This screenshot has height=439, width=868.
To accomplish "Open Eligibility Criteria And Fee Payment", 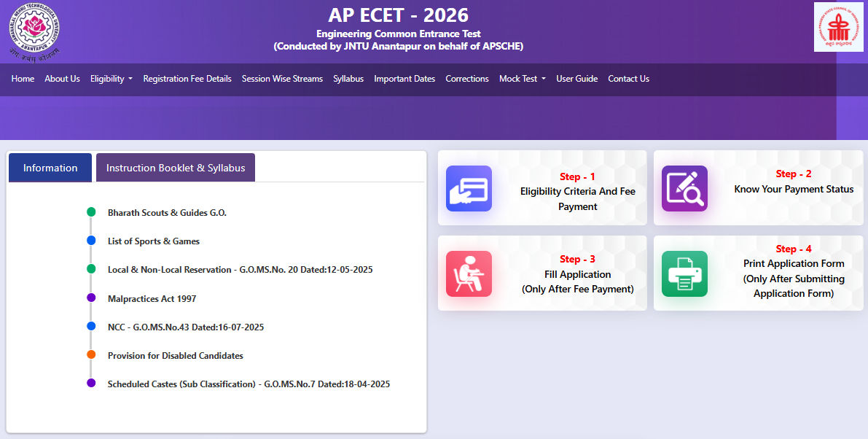I will point(578,199).
